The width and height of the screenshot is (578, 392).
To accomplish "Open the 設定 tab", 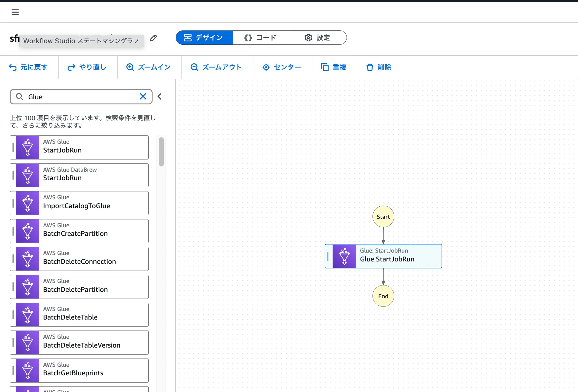I will tap(318, 38).
